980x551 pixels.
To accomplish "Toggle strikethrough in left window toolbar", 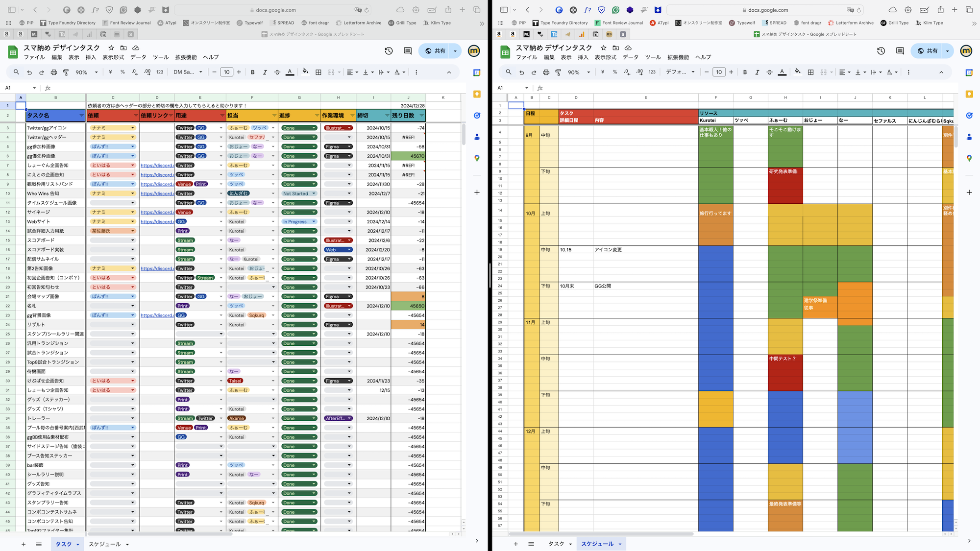I will (277, 72).
